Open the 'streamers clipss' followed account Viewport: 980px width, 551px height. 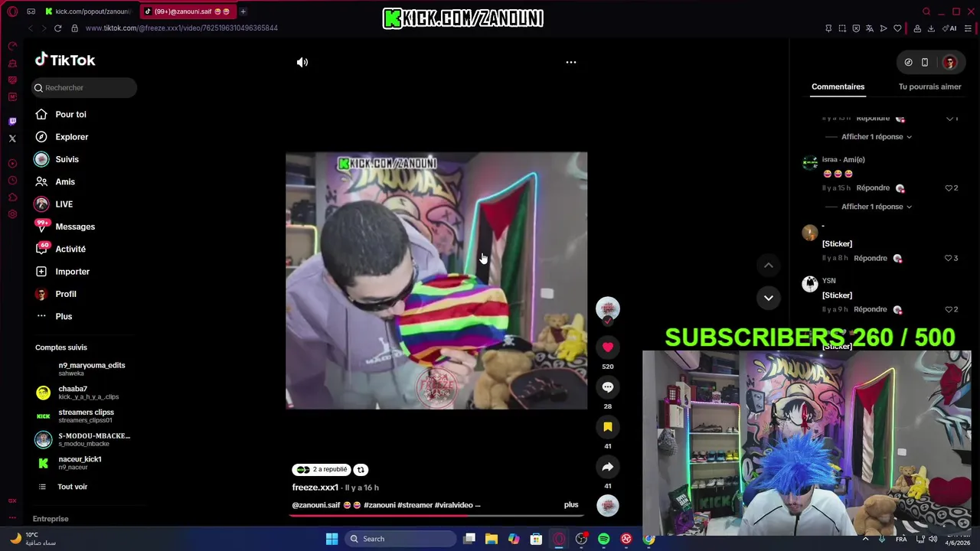click(85, 416)
